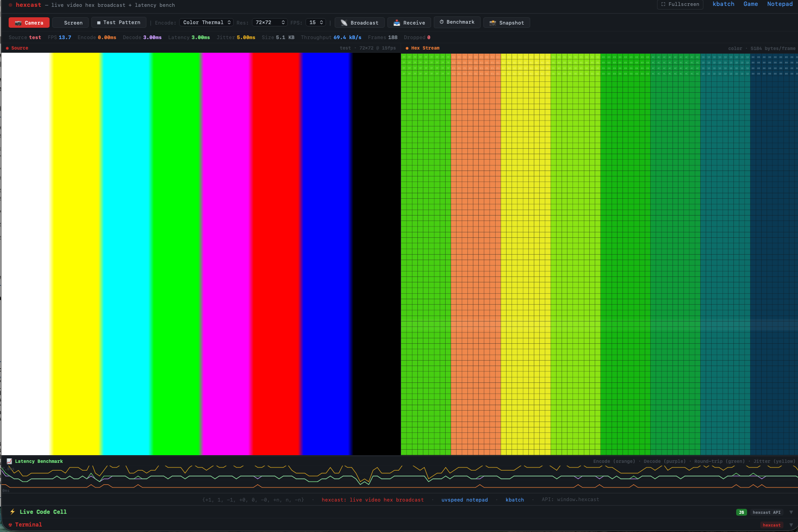Open the Color Thermal encode dropdown

point(206,22)
